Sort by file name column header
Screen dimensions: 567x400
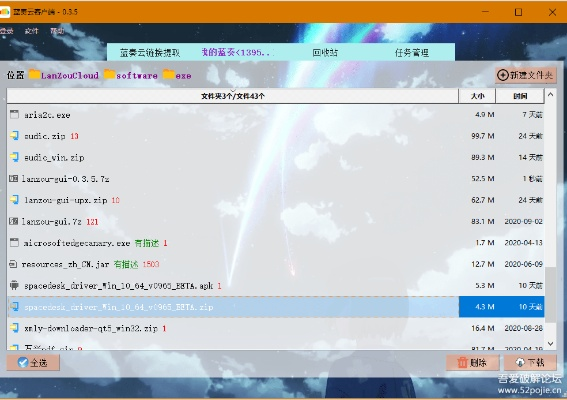pos(233,96)
